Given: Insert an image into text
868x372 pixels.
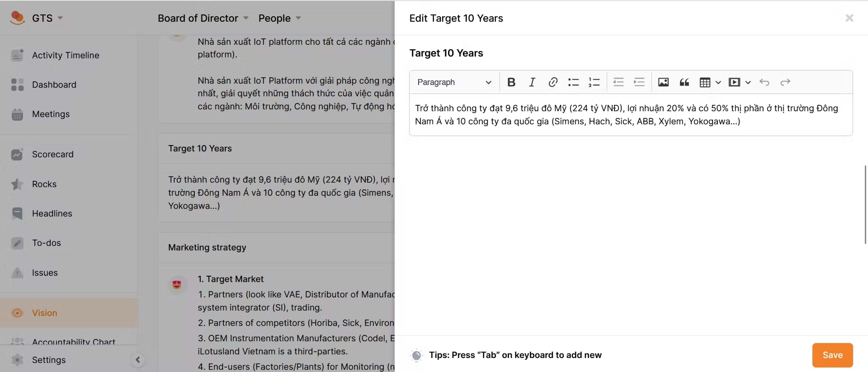Looking at the screenshot, I should coord(663,82).
